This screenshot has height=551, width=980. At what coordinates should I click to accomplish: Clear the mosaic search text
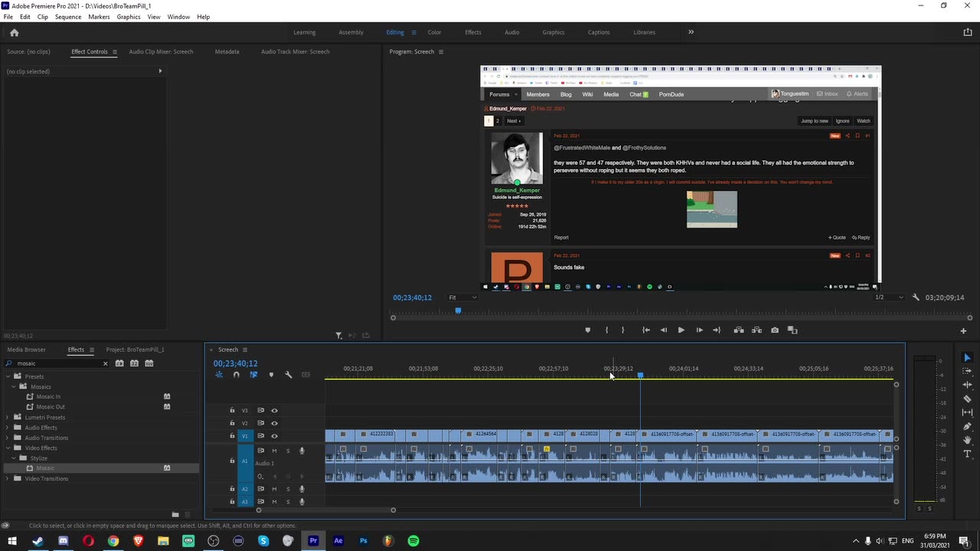tap(105, 364)
